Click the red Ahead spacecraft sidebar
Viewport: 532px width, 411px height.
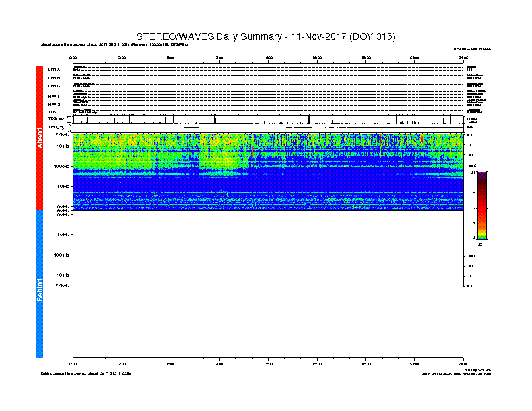click(x=40, y=138)
